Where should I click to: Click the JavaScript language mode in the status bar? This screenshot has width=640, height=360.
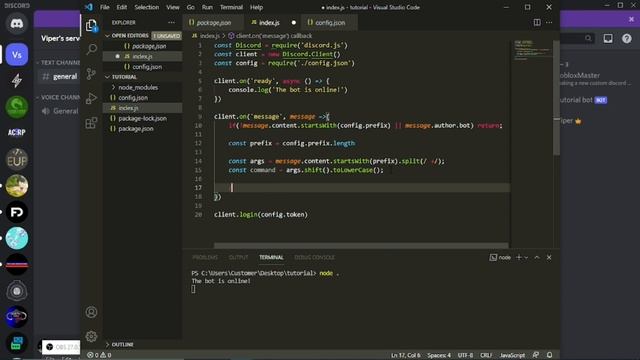[512, 355]
